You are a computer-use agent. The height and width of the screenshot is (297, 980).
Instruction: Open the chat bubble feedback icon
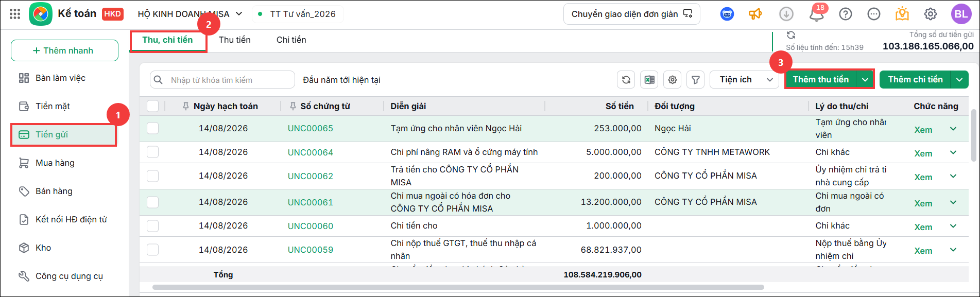click(x=874, y=14)
